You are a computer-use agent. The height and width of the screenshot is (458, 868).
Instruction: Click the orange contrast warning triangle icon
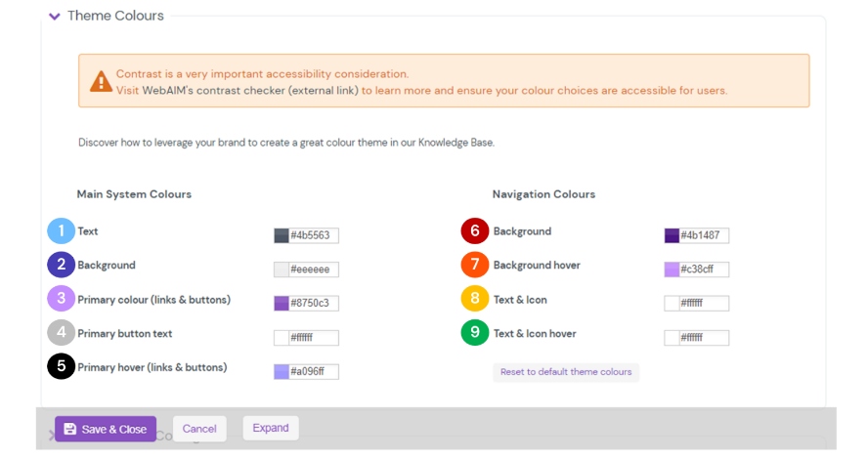click(101, 81)
